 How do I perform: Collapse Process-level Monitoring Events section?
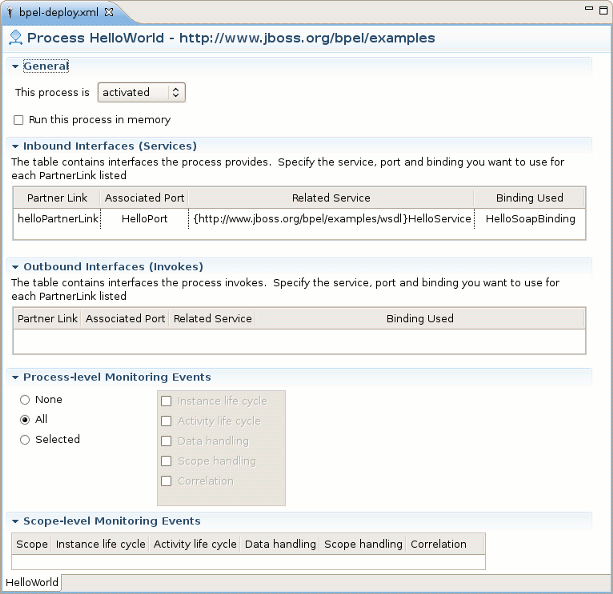(15, 377)
